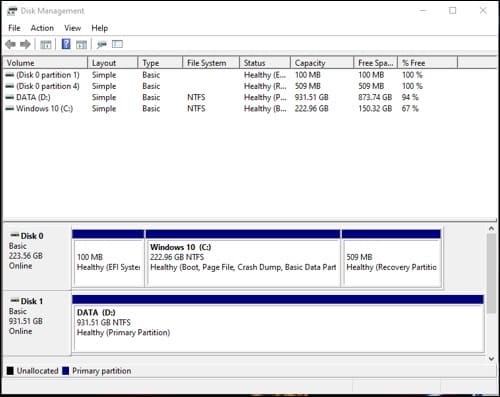Click the 67 % free cell
500x397 pixels.
tap(410, 109)
